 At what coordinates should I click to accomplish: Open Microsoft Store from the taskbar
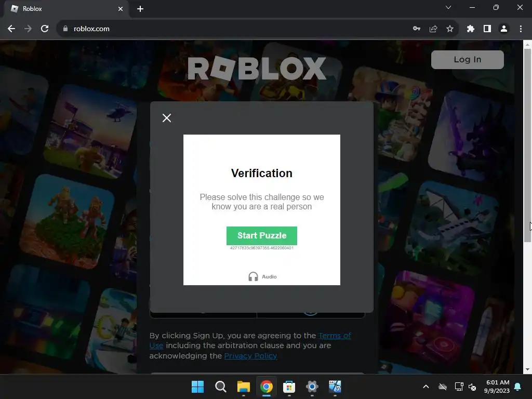click(x=289, y=387)
